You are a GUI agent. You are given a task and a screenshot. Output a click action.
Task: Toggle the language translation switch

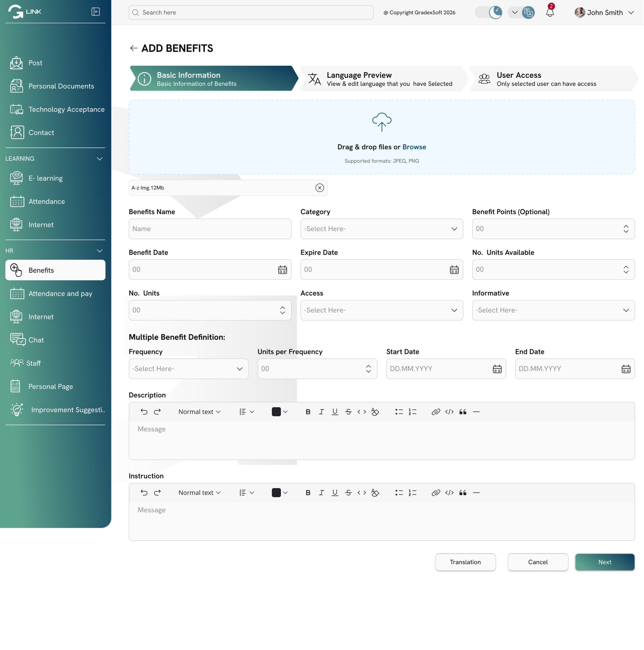click(521, 12)
